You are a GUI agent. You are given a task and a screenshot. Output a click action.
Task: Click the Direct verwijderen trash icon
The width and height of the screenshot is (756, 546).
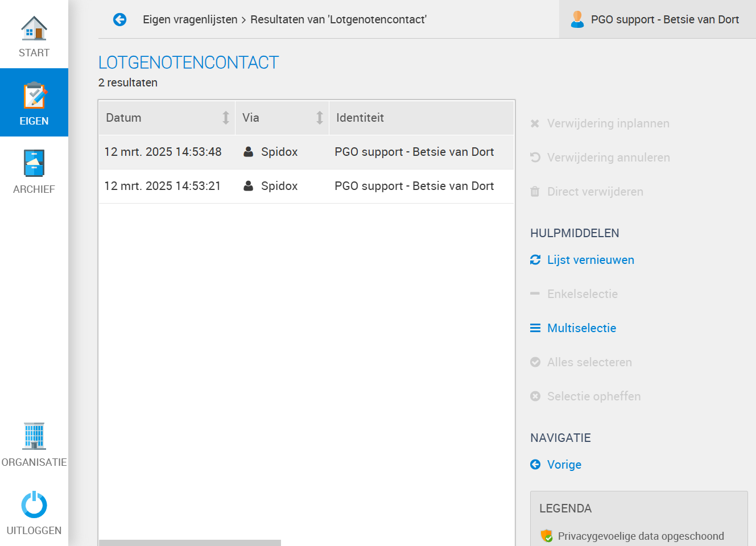point(535,192)
